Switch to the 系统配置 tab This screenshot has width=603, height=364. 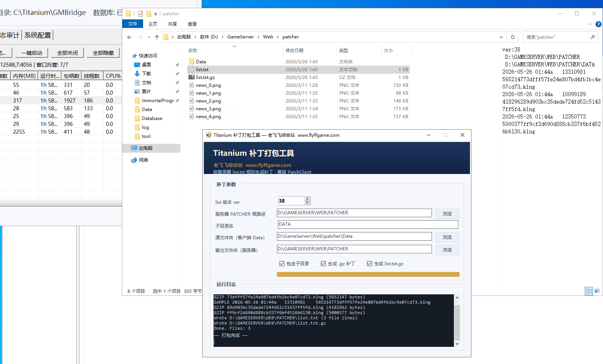pos(38,35)
